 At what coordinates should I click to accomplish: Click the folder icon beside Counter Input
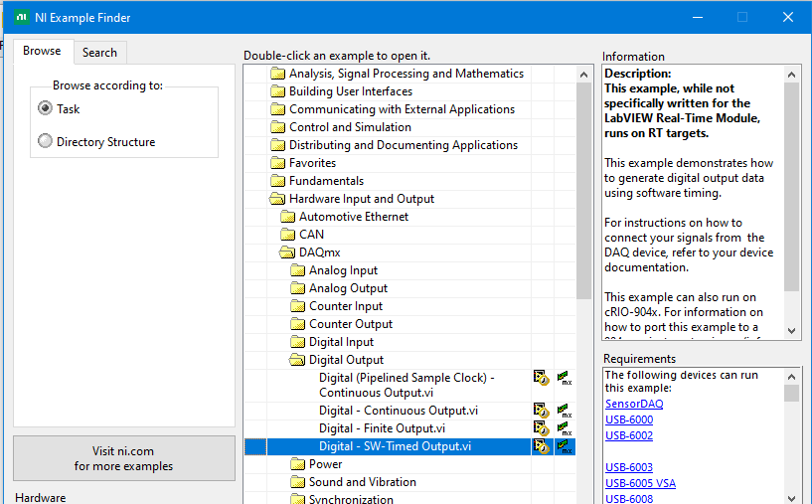(x=298, y=306)
